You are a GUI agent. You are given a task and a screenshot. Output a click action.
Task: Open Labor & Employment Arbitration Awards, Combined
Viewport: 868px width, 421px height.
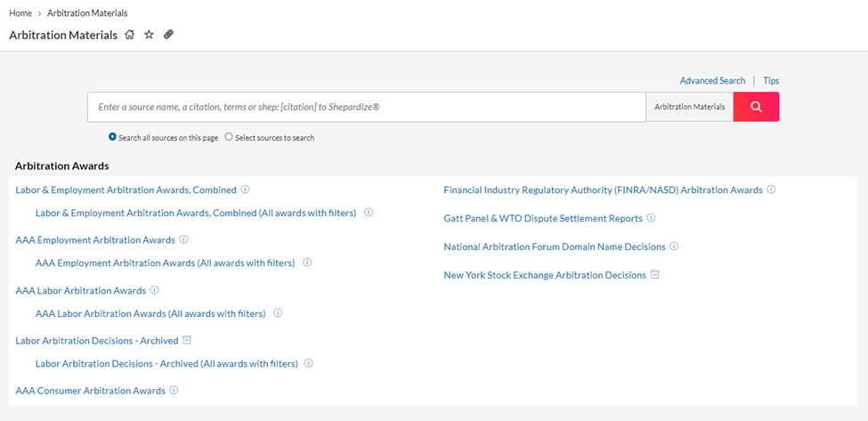click(x=126, y=190)
